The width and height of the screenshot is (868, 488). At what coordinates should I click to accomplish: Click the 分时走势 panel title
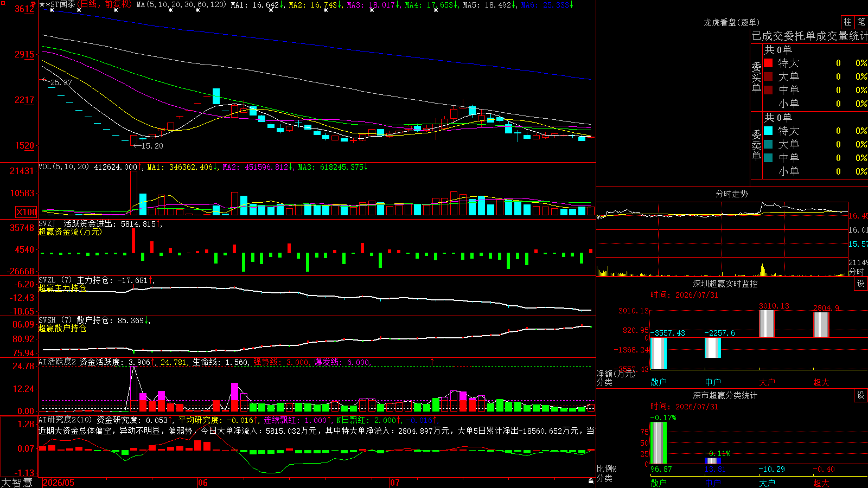pos(731,194)
